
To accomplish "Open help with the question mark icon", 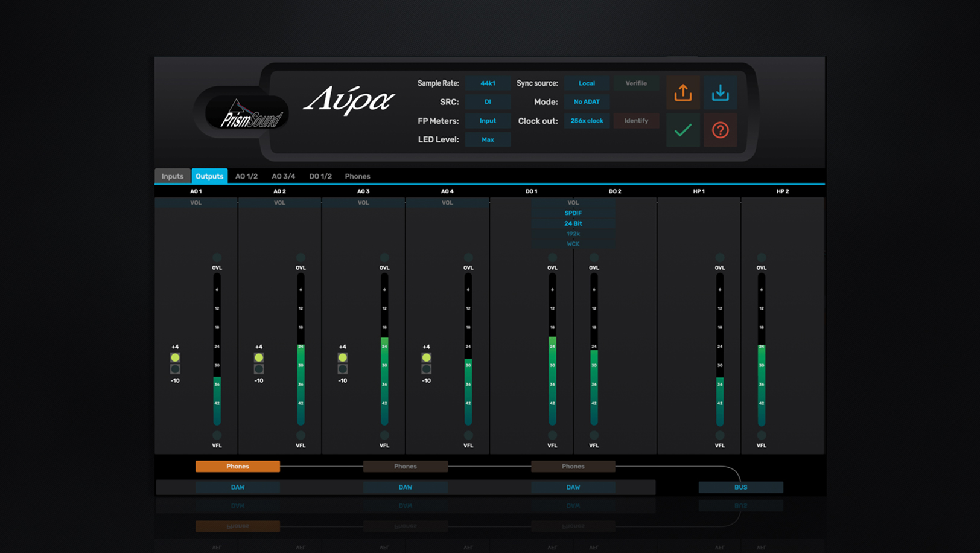I will click(720, 130).
